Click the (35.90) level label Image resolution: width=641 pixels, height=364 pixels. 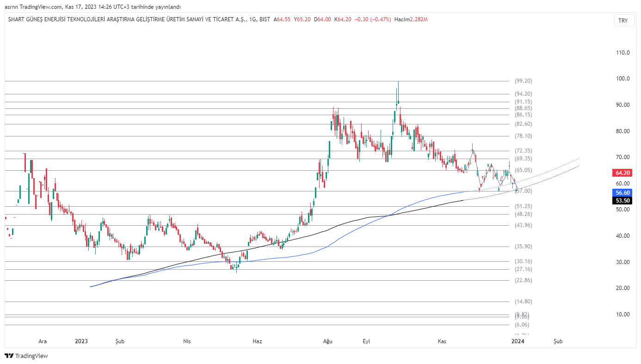tap(524, 247)
